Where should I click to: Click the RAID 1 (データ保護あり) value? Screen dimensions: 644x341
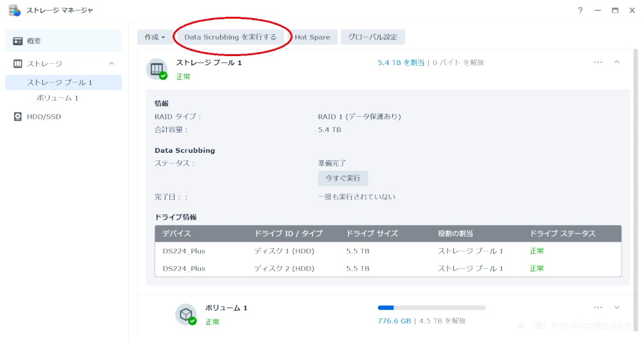[x=359, y=117]
